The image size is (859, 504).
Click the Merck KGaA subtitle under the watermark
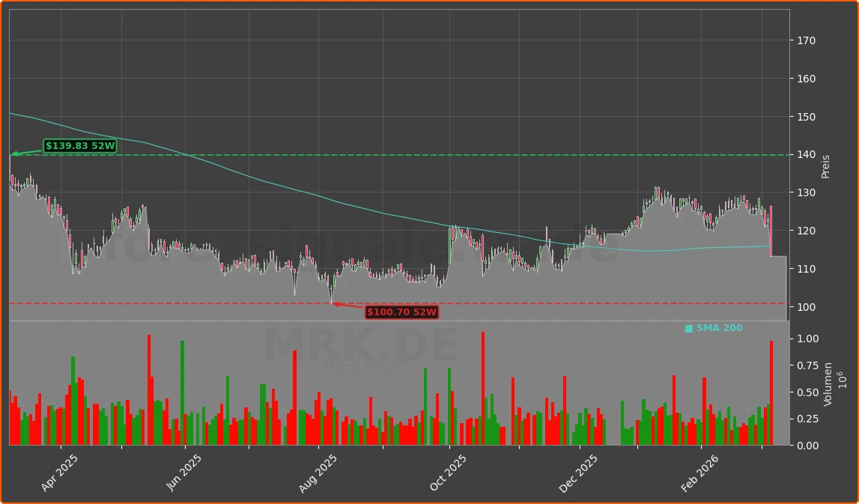(362, 366)
